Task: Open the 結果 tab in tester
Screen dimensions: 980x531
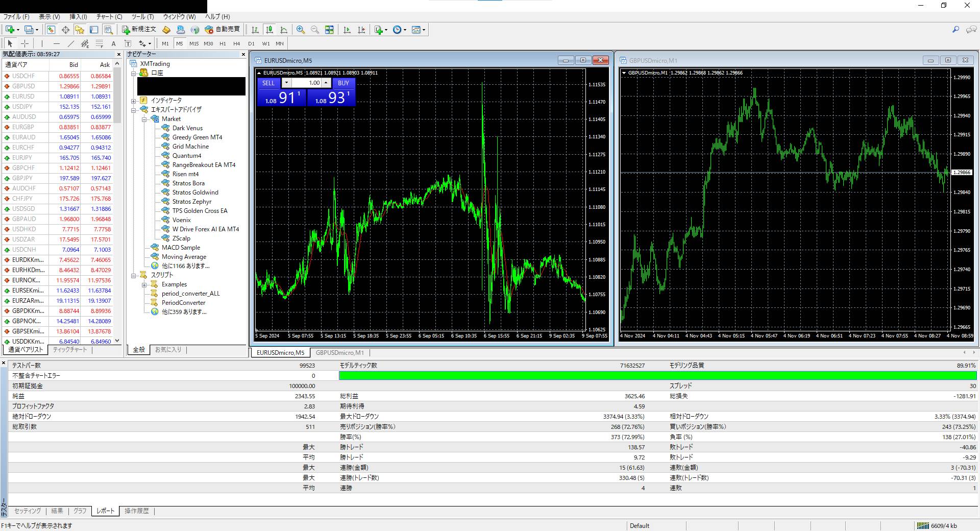Action: [57, 511]
